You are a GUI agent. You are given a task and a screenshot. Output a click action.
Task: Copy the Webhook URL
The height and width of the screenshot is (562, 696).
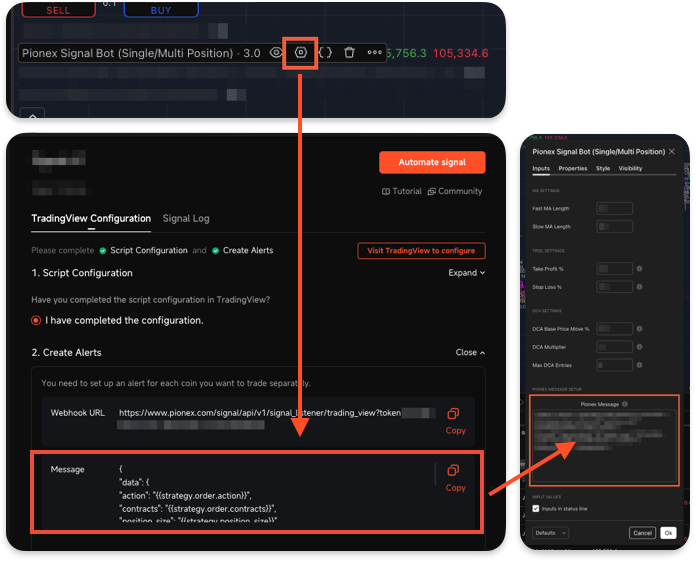[x=455, y=421]
